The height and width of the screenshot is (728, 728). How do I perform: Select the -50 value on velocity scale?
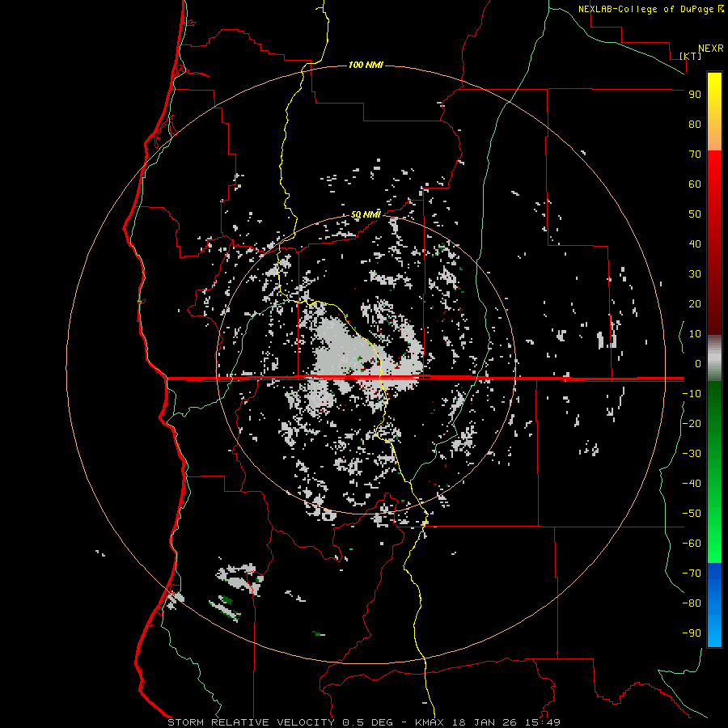pyautogui.click(x=692, y=513)
